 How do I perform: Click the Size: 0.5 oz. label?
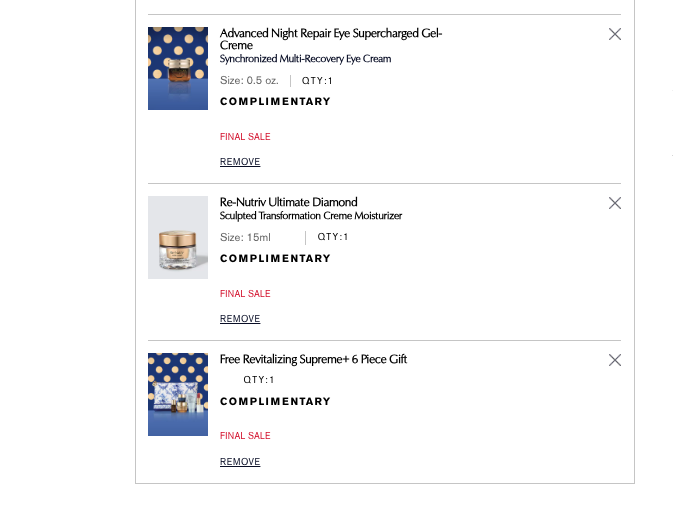(x=249, y=81)
